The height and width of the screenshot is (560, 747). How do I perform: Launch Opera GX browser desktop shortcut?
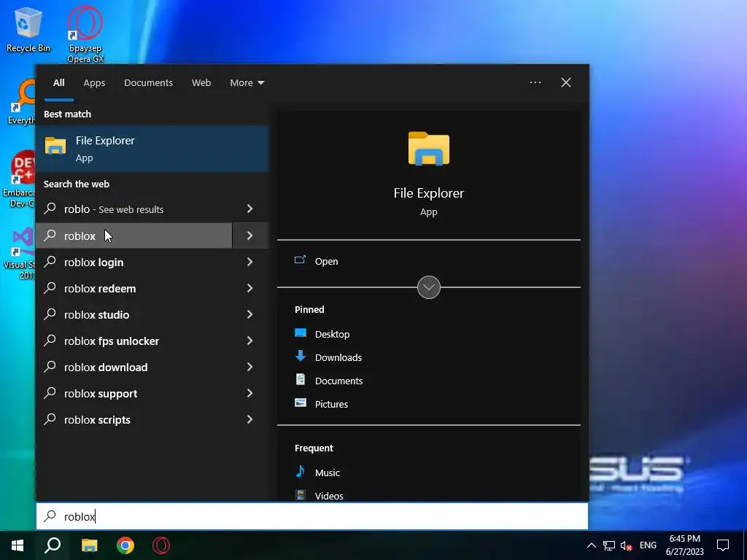click(85, 34)
